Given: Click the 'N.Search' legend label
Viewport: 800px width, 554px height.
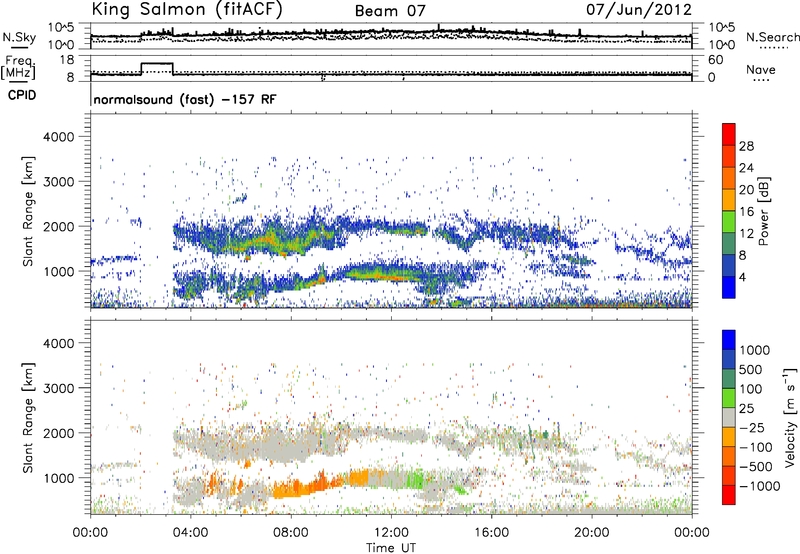Looking at the screenshot, I should coord(772,37).
